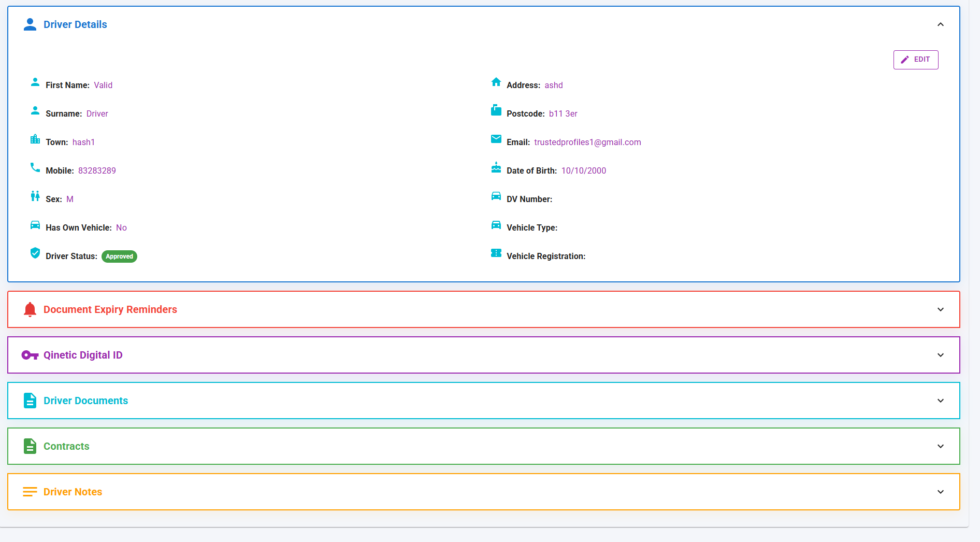The image size is (980, 542).
Task: Expand the Qinetic Digital ID section
Action: tap(940, 355)
